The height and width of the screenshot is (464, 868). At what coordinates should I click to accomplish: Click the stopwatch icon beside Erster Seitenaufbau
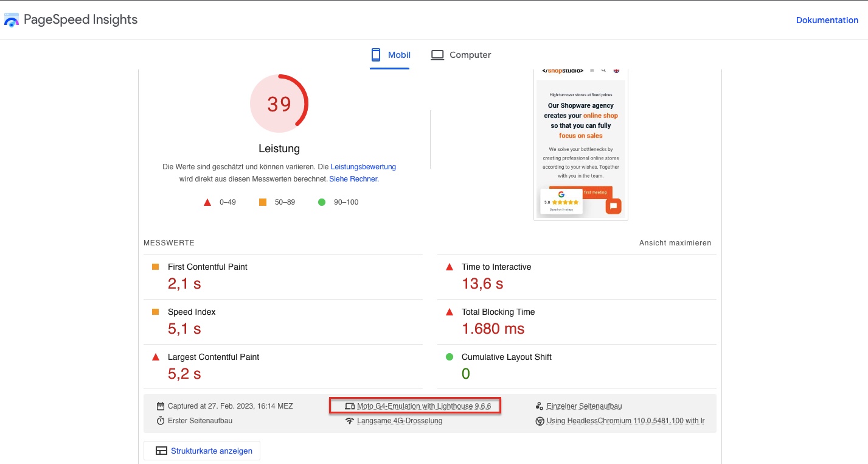click(x=161, y=421)
